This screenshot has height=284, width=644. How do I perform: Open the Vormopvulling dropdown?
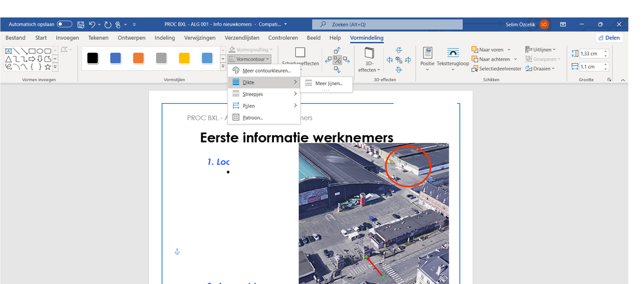251,50
